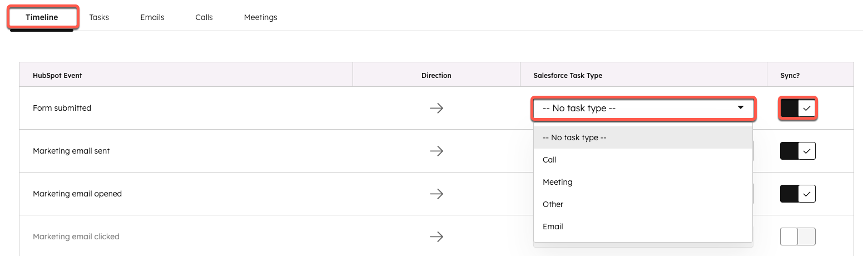Pick Other as the Salesforce task type
Image resolution: width=868 pixels, height=256 pixels.
click(x=553, y=204)
